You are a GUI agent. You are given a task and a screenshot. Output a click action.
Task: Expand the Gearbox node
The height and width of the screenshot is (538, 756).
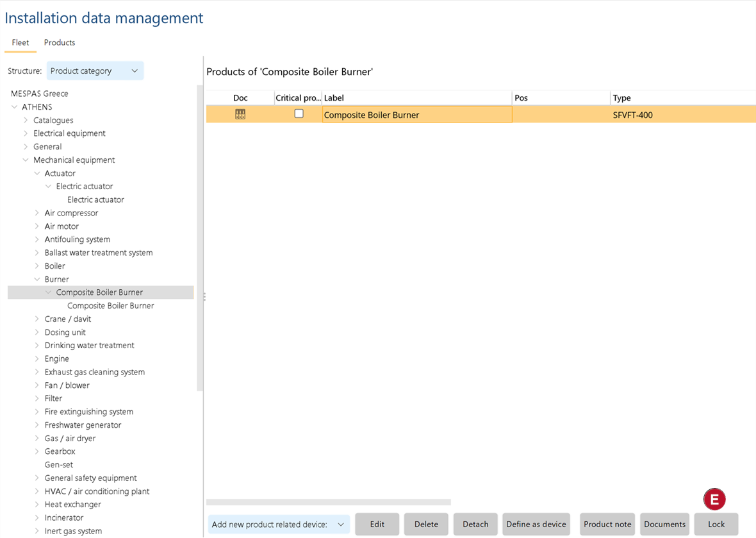click(37, 451)
